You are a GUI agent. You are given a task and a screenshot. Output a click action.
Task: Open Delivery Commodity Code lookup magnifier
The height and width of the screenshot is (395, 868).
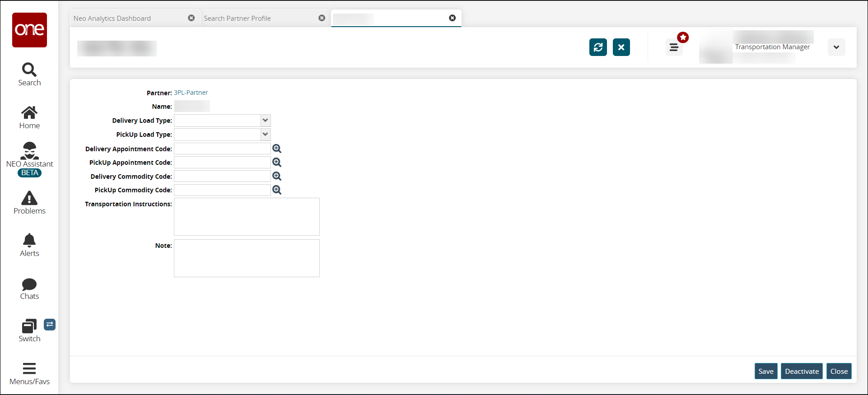(x=277, y=176)
